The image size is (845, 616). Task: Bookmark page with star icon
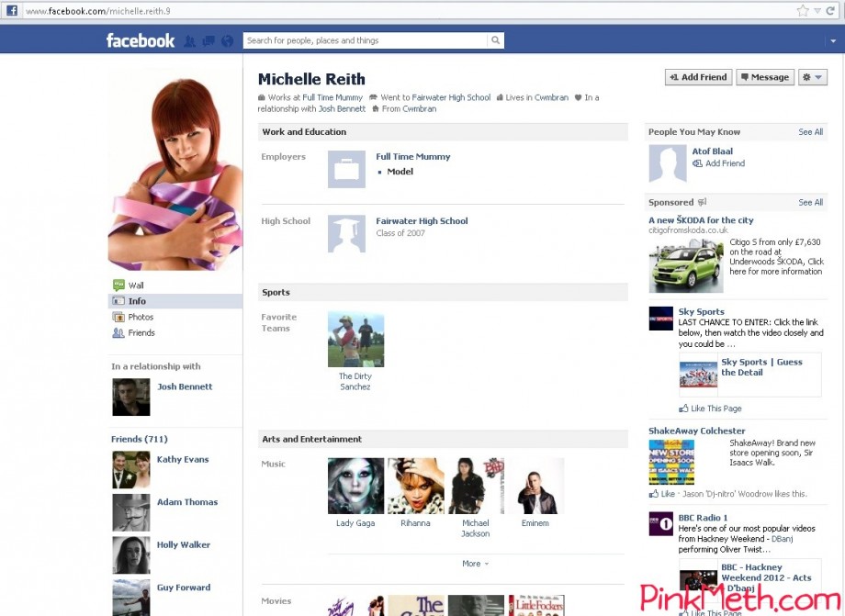coord(803,10)
